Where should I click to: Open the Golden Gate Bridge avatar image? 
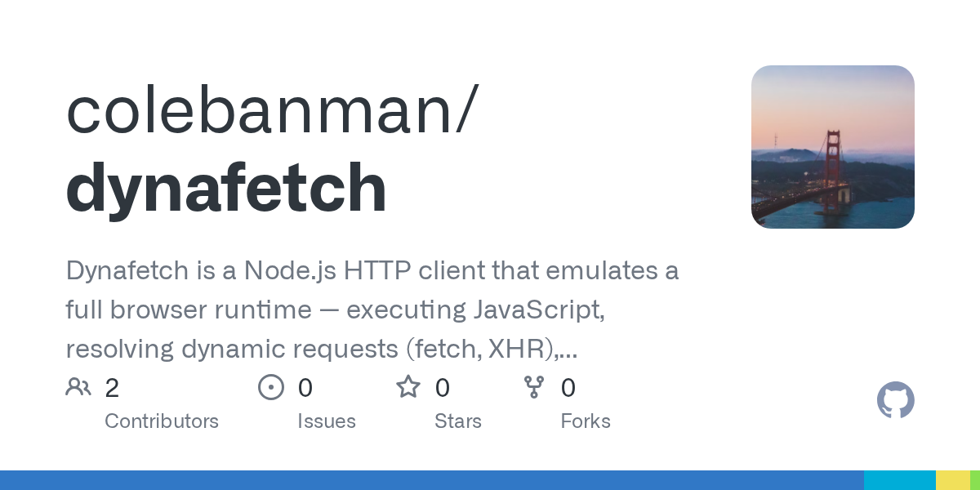833,147
